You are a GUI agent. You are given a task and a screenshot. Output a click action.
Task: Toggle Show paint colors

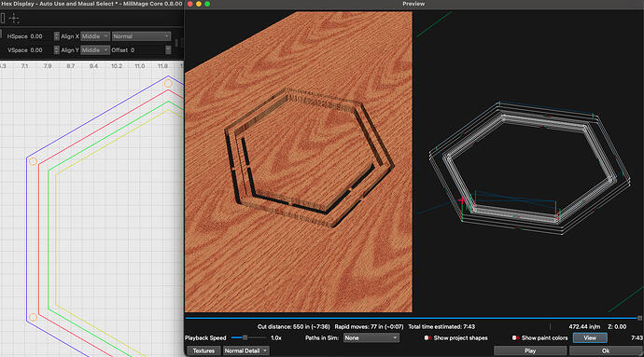[x=515, y=337]
